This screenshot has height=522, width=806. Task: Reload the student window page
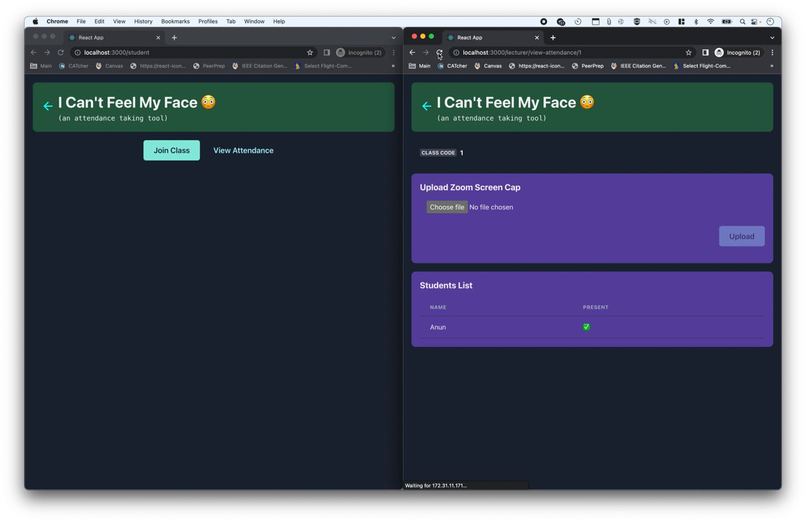point(61,52)
